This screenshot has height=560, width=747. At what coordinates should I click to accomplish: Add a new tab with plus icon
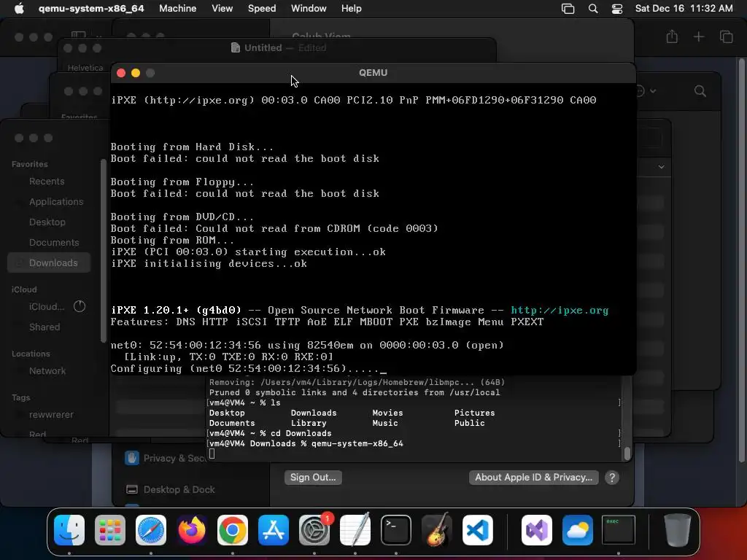(698, 36)
